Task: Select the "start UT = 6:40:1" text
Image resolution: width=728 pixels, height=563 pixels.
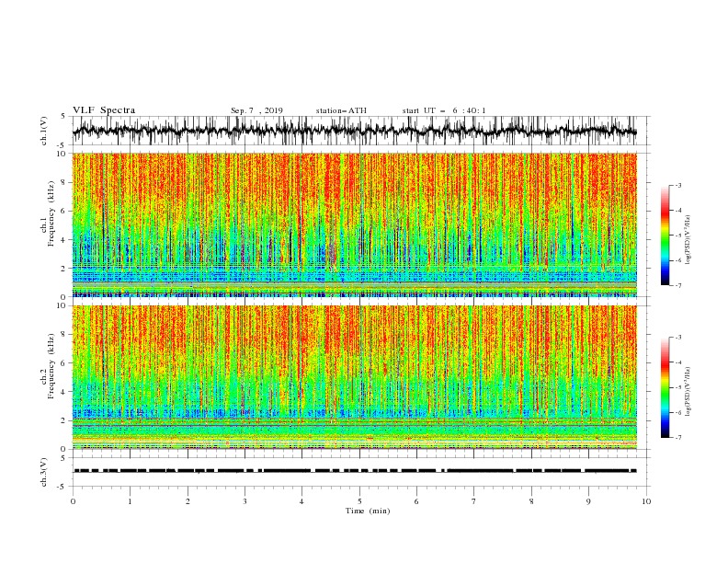Action: point(444,110)
